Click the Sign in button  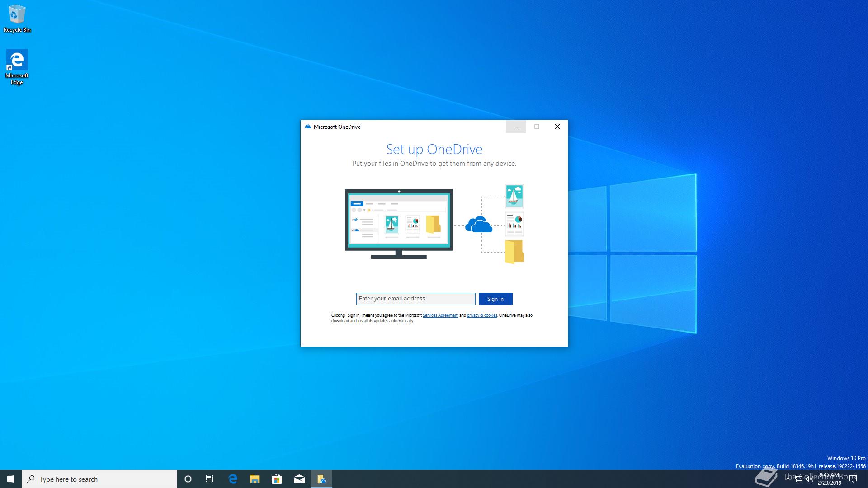click(495, 299)
